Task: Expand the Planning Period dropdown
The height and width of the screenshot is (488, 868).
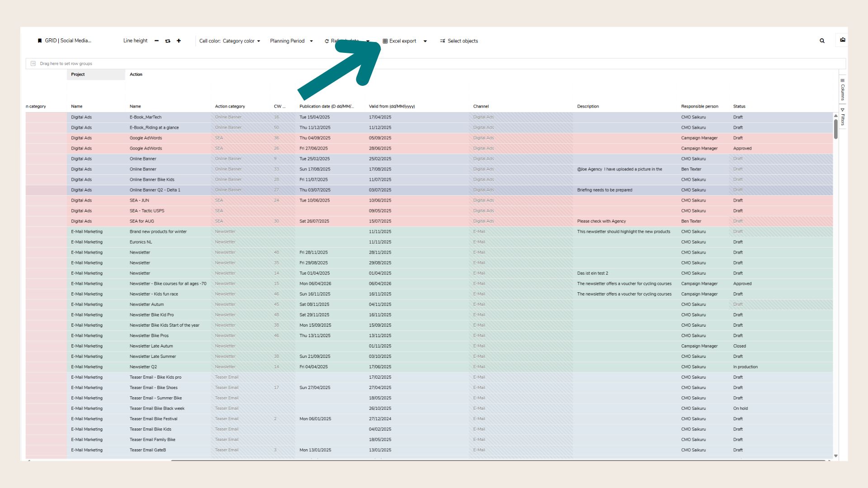Action: (311, 41)
